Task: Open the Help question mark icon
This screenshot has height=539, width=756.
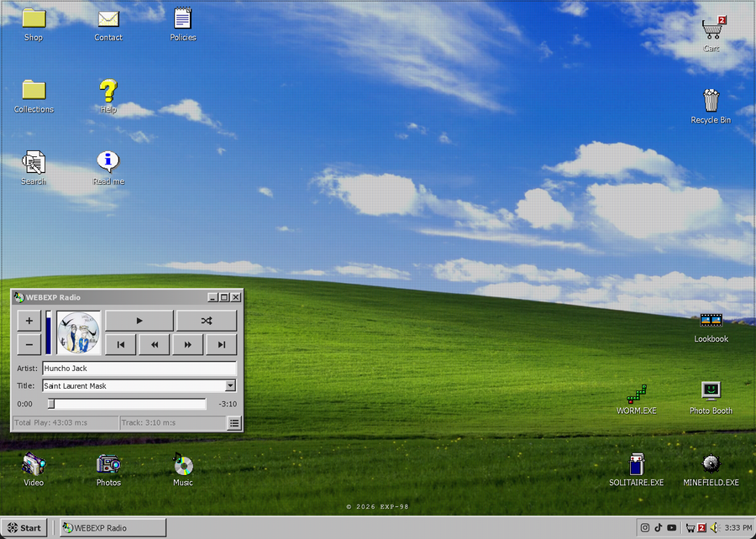Action: 108,91
